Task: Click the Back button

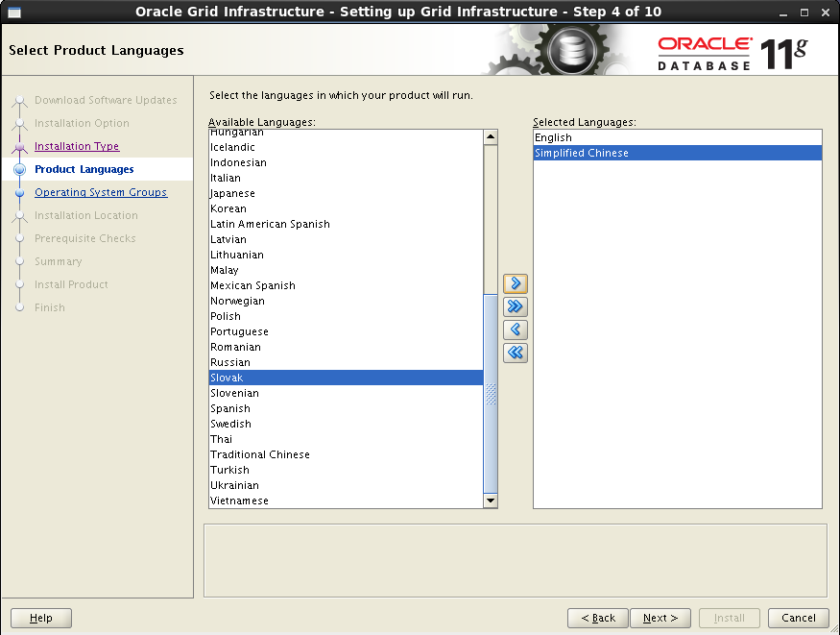Action: point(598,618)
